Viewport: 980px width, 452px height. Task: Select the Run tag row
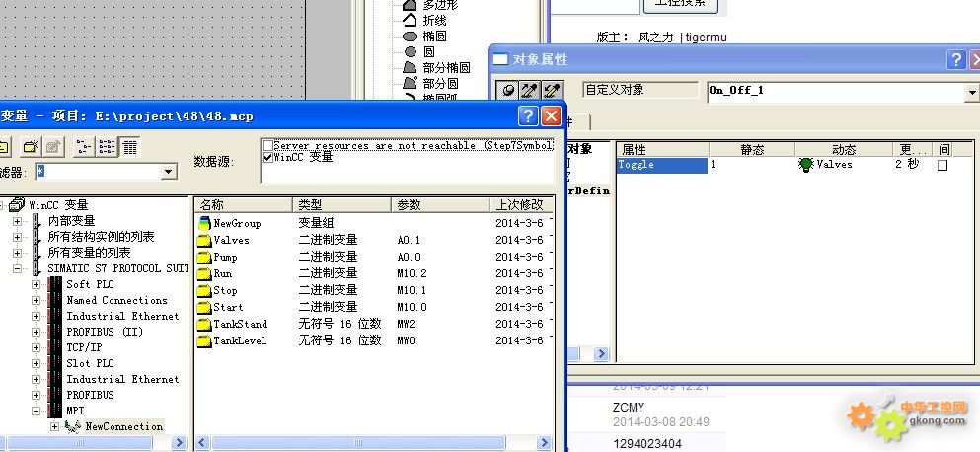(374, 273)
